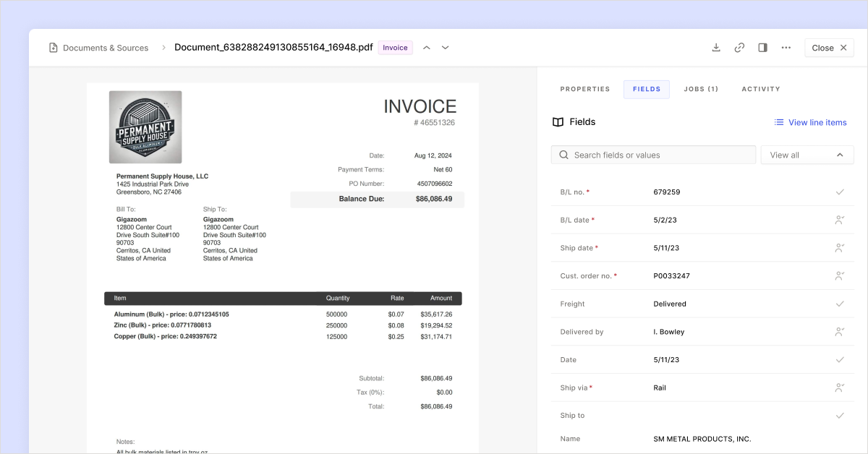This screenshot has height=454, width=868.
Task: Click the Aluminum (Bulk) line item
Action: [171, 314]
